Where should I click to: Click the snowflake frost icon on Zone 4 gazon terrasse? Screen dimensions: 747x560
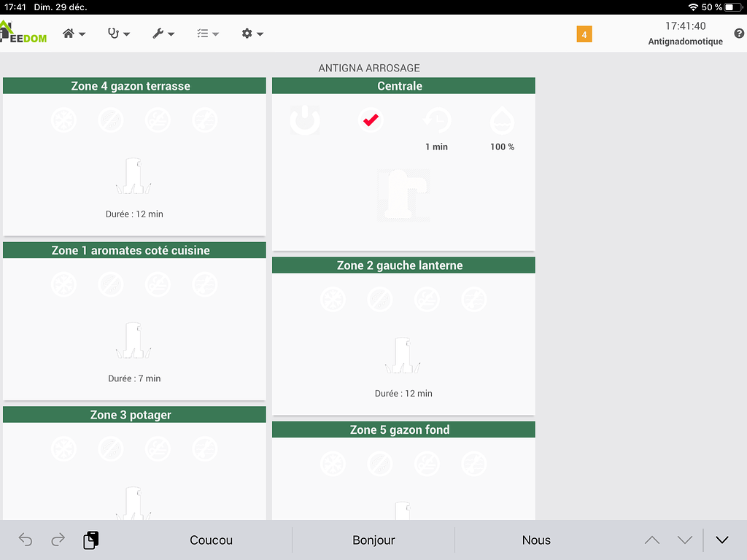(63, 120)
